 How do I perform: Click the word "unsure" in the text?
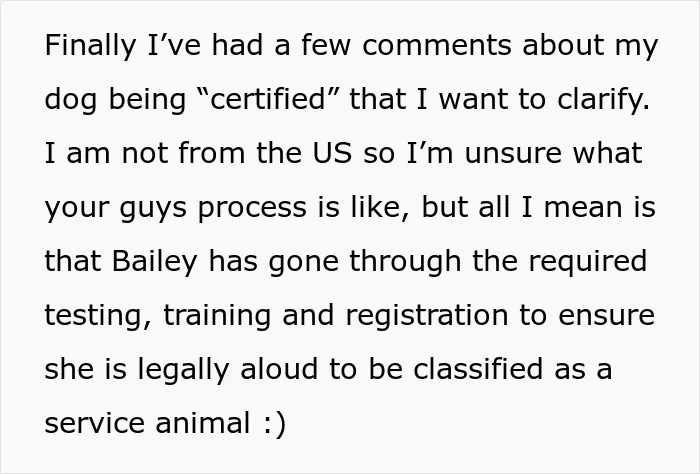(512, 154)
